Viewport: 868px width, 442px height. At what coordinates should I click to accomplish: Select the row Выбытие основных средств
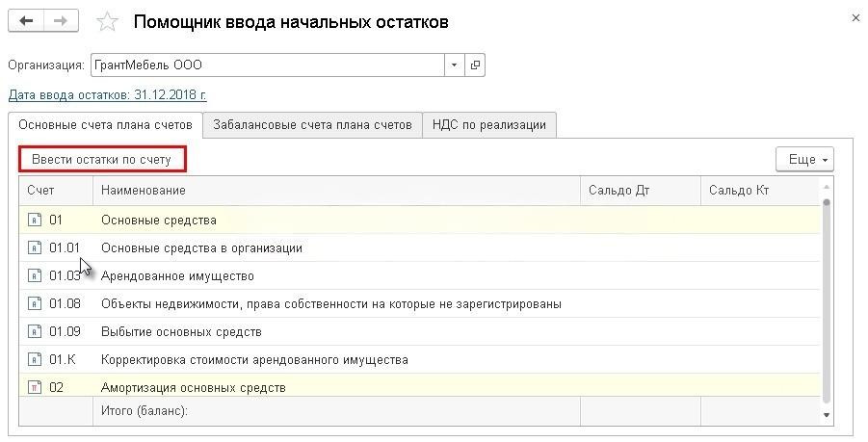[420, 331]
